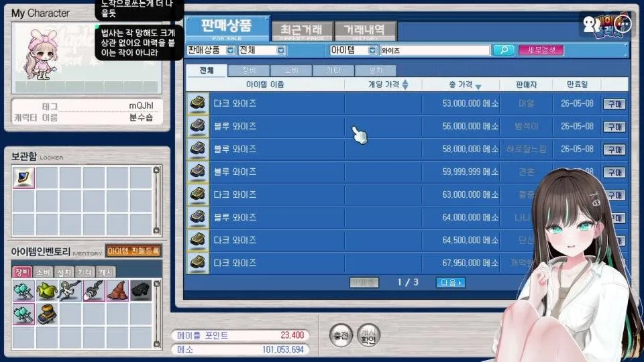Click the character avatar in My Character
Image resolution: width=644 pixels, height=362 pixels.
pos(41,54)
